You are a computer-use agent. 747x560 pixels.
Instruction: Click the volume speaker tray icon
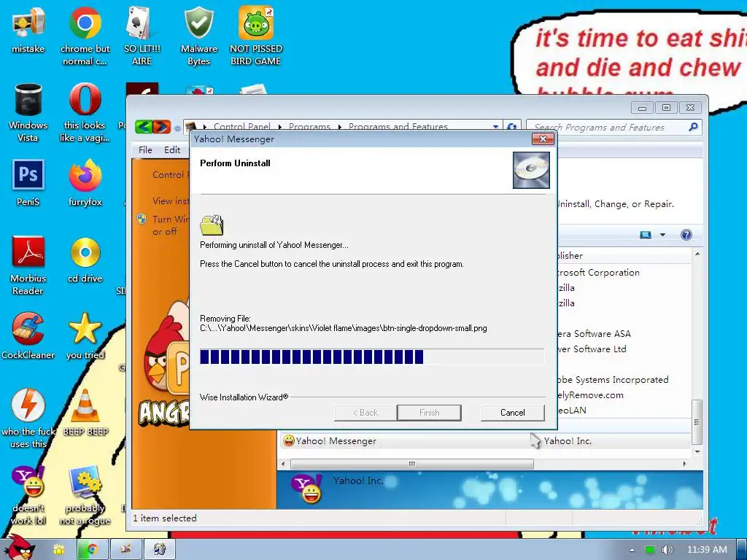(x=667, y=550)
